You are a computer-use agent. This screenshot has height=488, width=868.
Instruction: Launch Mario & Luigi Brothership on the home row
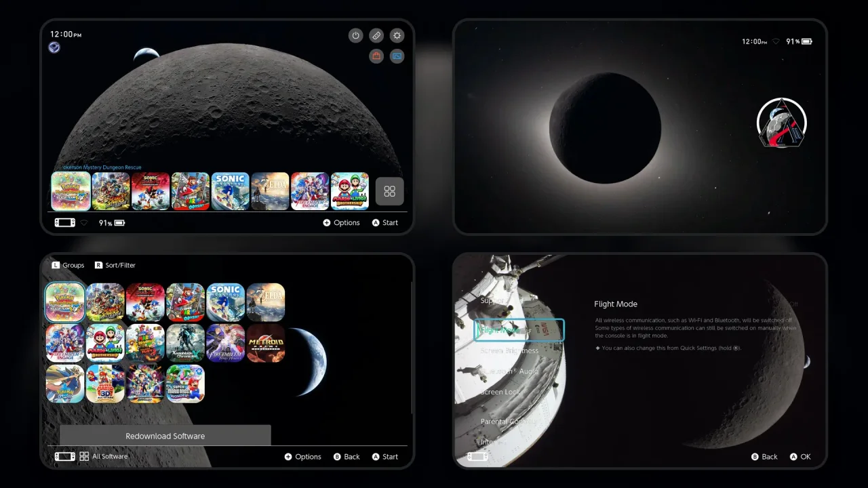click(350, 191)
